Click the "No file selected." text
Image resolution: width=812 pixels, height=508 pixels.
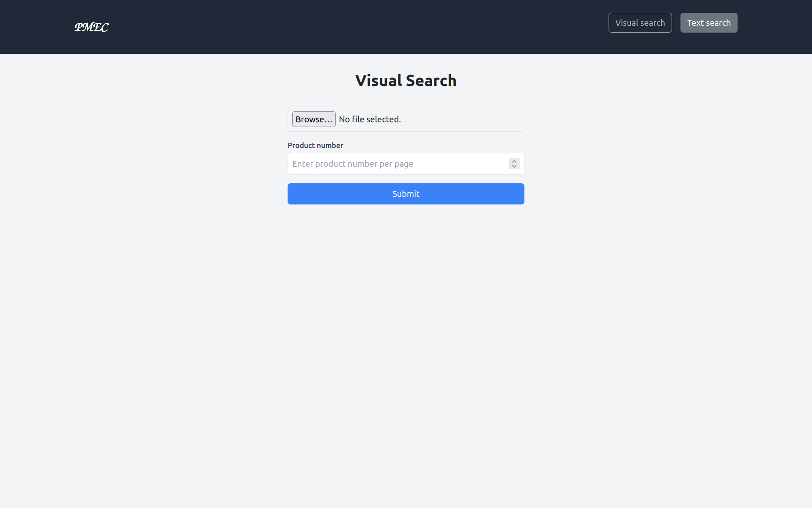(370, 119)
